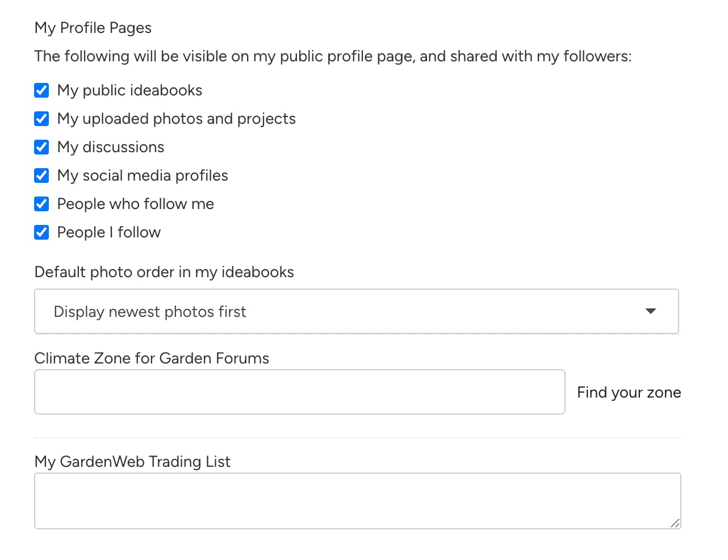
Task: Open the Display newest photos first selector
Action: point(357,311)
